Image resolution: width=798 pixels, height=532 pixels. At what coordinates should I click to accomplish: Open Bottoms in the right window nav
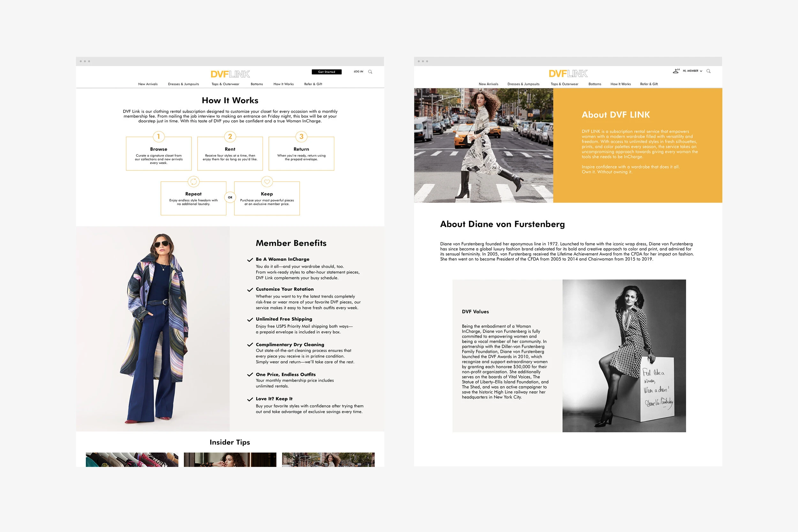pos(595,84)
